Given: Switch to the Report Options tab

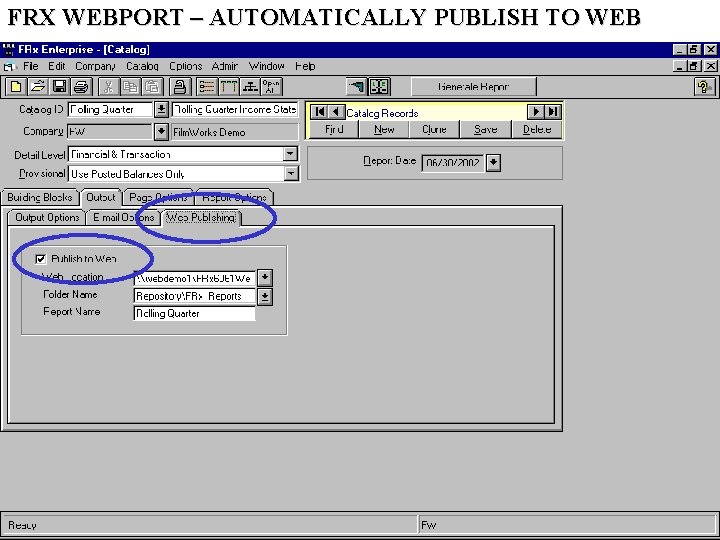Looking at the screenshot, I should [x=235, y=197].
